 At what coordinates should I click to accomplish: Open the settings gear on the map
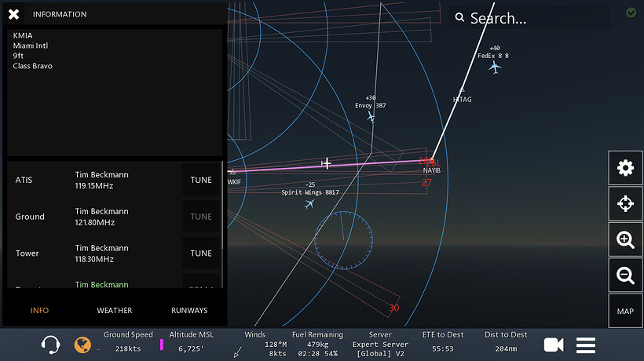pos(625,168)
